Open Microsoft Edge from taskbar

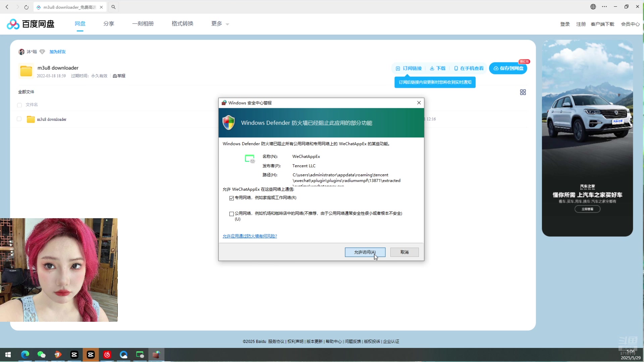[25, 355]
